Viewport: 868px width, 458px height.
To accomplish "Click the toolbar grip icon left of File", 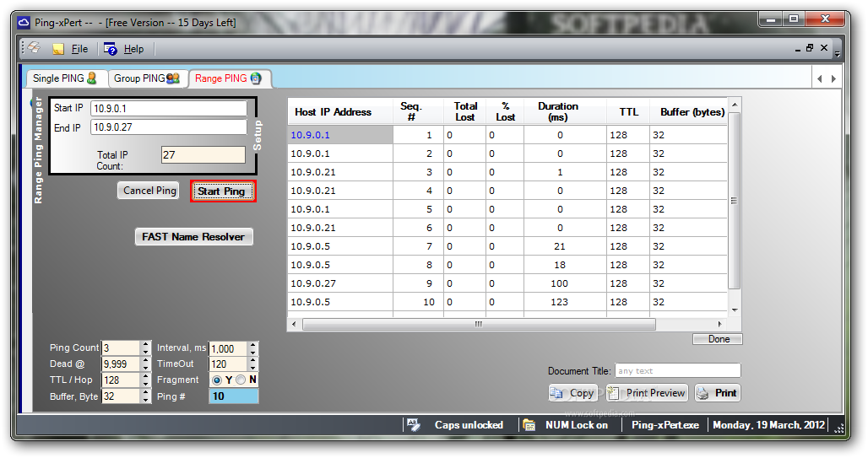I will [35, 47].
